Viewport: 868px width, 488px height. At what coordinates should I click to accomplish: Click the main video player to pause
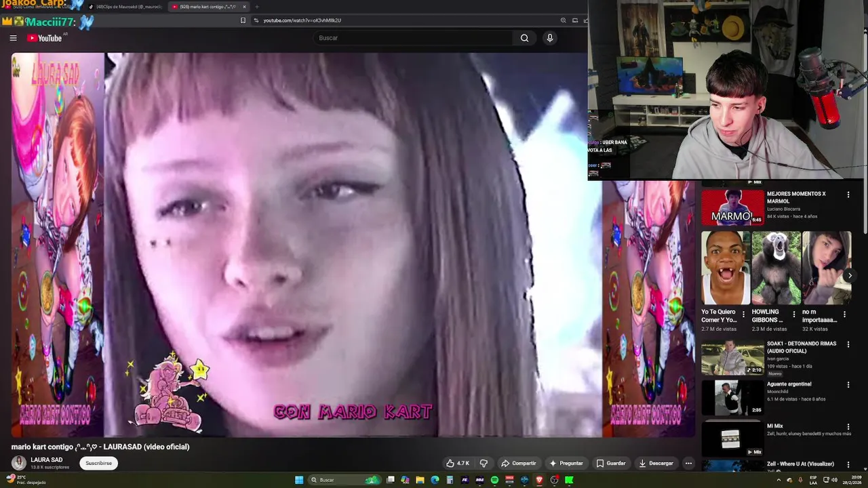pos(353,245)
